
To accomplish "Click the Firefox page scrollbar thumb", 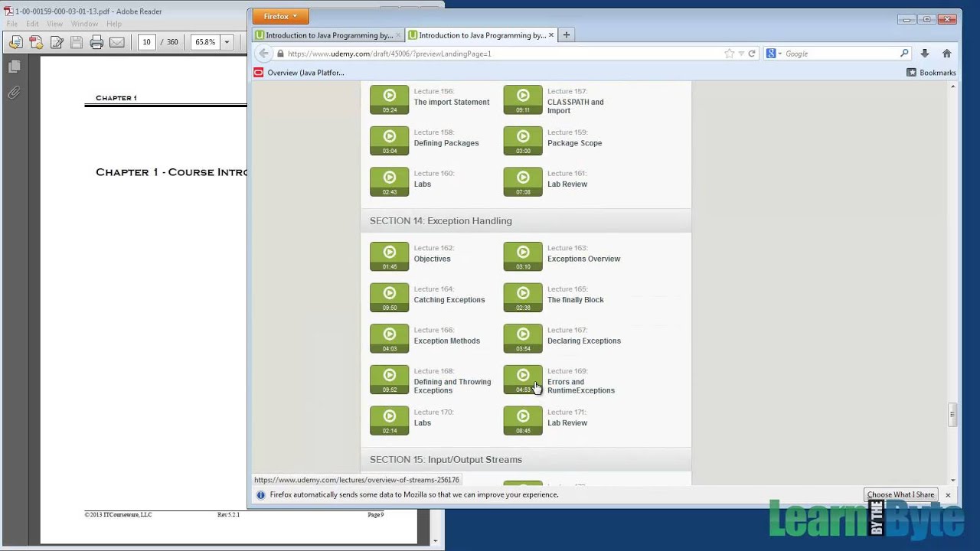I will point(952,415).
